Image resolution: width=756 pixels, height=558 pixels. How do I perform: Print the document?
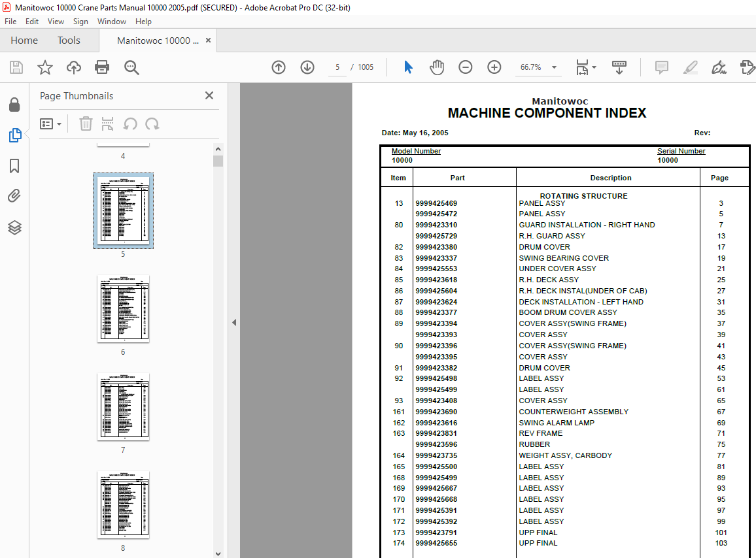pos(102,67)
